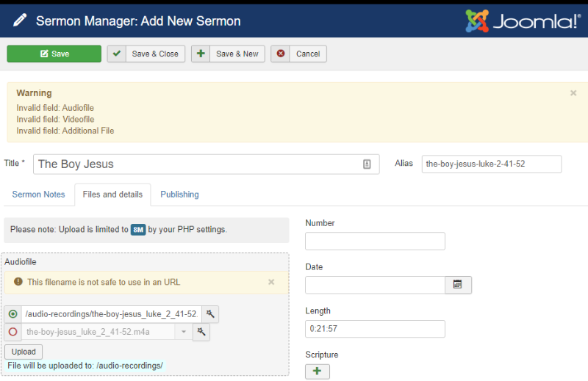Click the green plus Save & New icon
This screenshot has width=588, height=381.
click(x=201, y=54)
